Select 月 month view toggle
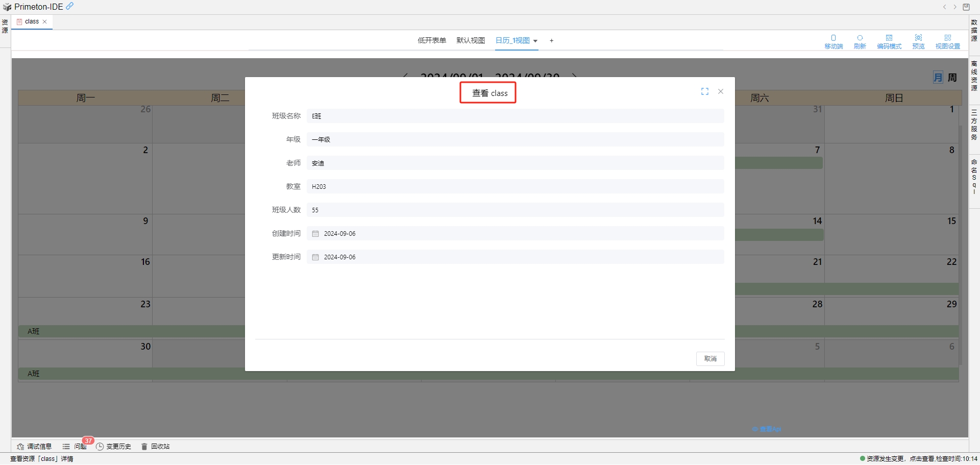980x465 pixels. (x=938, y=78)
